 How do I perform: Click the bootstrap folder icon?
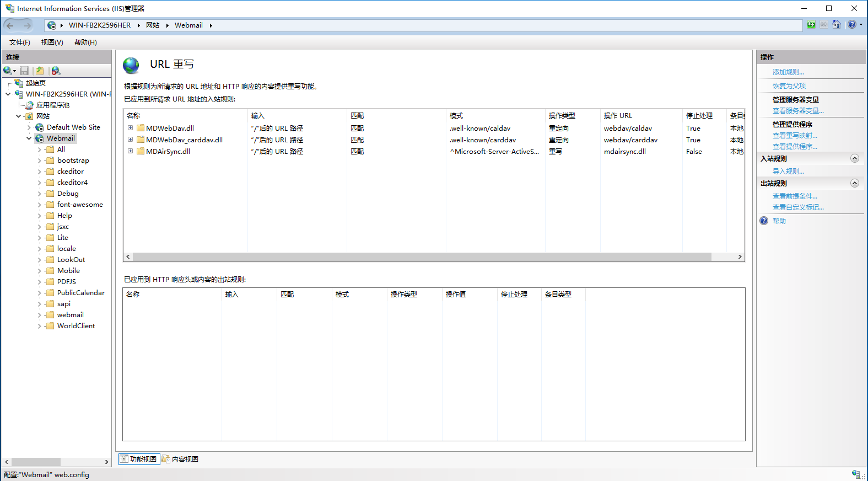[x=50, y=161]
